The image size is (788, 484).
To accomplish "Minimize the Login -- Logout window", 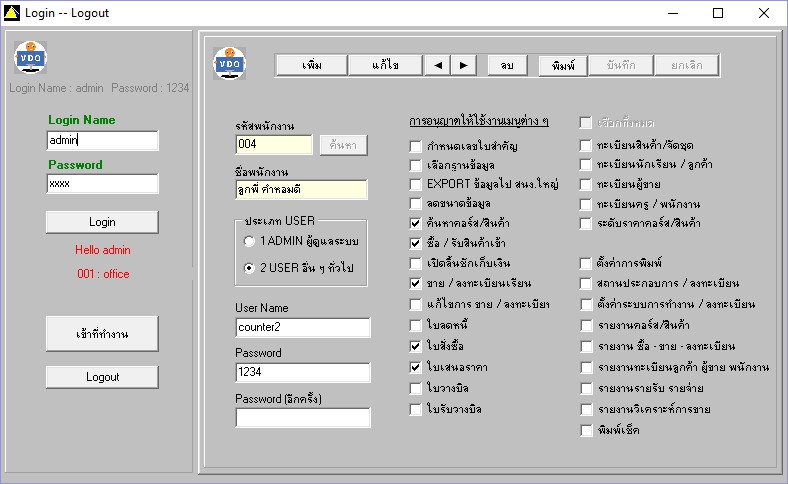I will (x=673, y=13).
